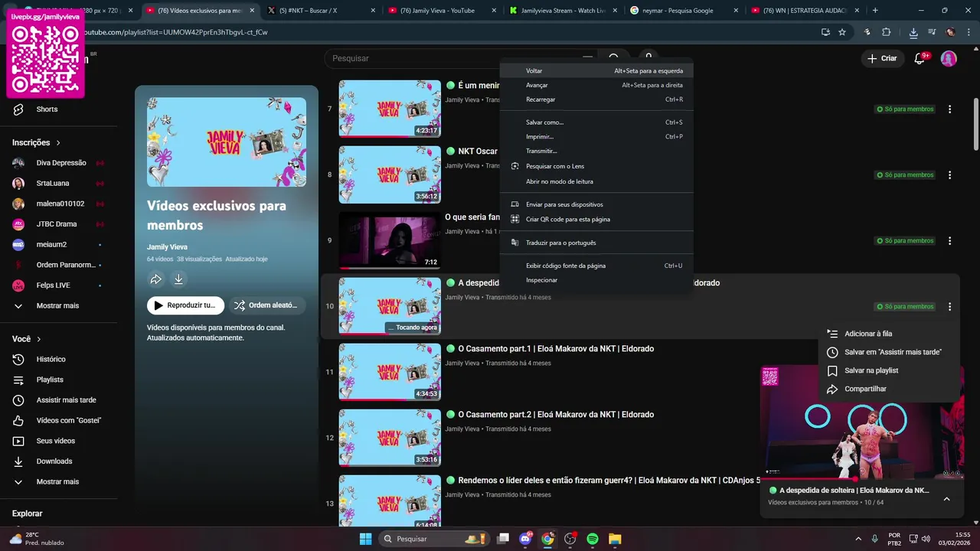Open Assistir mais tarde in sidebar

pyautogui.click(x=66, y=400)
